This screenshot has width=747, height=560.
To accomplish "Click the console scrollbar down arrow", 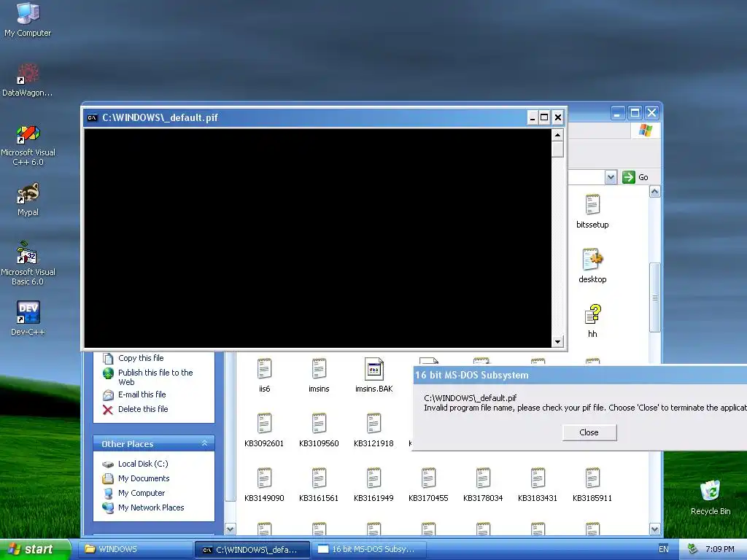I will click(x=557, y=341).
